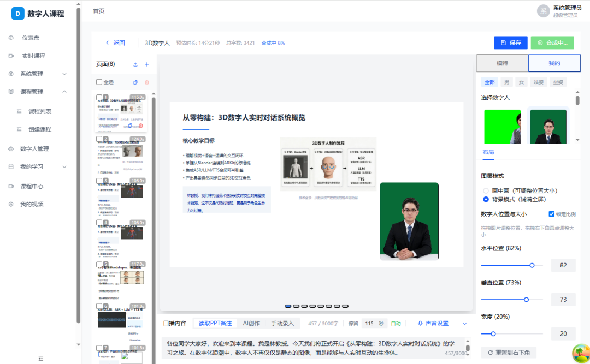The image size is (590, 364).
Task: Click the 首页 breadcrumb
Action: point(98,11)
